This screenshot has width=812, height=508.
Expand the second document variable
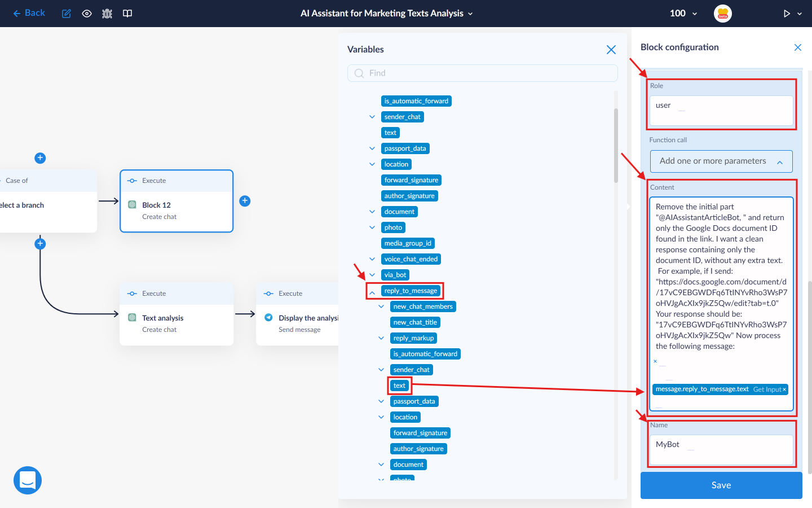381,465
